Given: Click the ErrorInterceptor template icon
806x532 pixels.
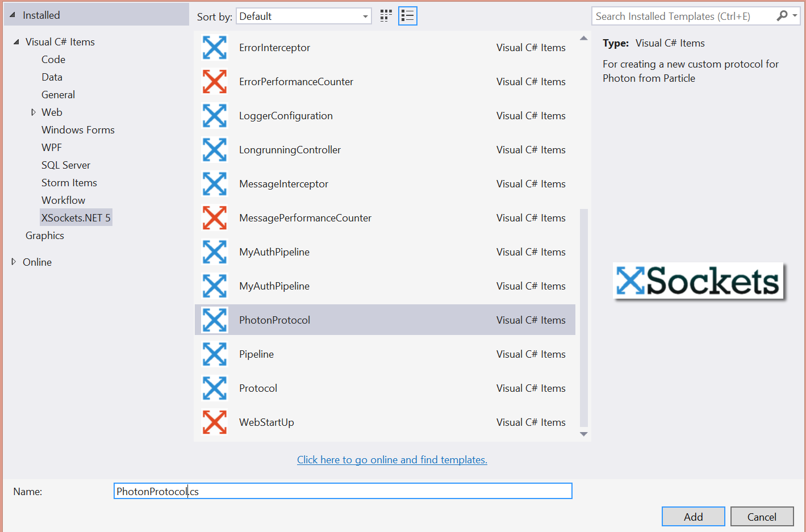Looking at the screenshot, I should pos(215,48).
